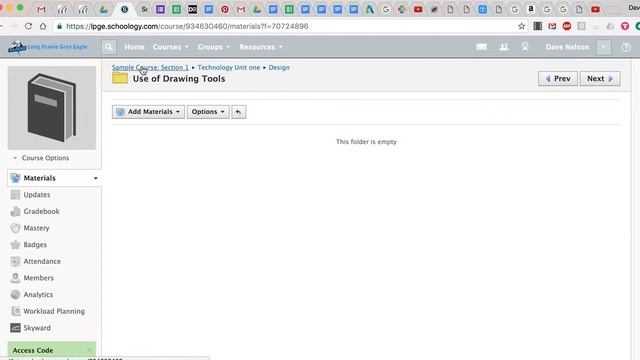Click the Long Prairie Grey Eagle logo
640x360 pixels.
coord(48,47)
